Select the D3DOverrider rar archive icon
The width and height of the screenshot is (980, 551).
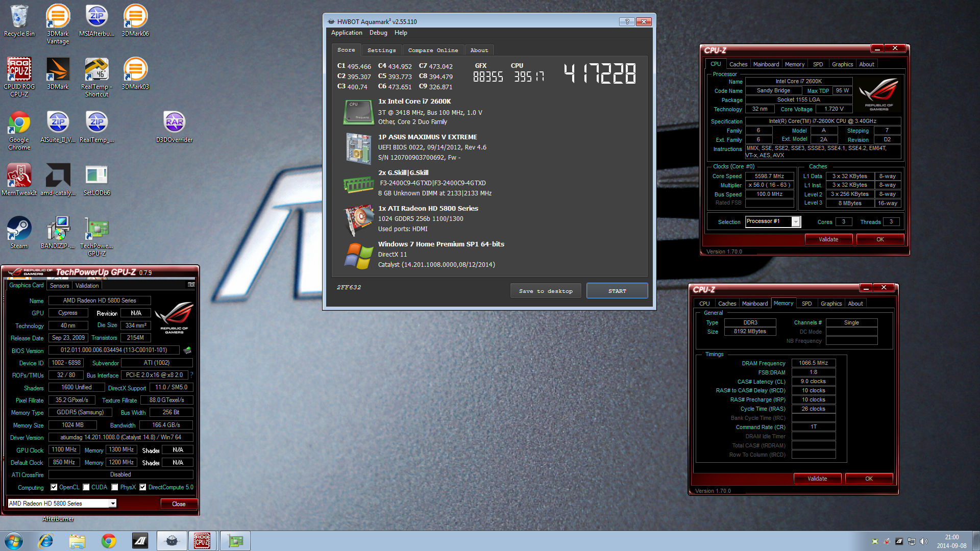pos(174,127)
